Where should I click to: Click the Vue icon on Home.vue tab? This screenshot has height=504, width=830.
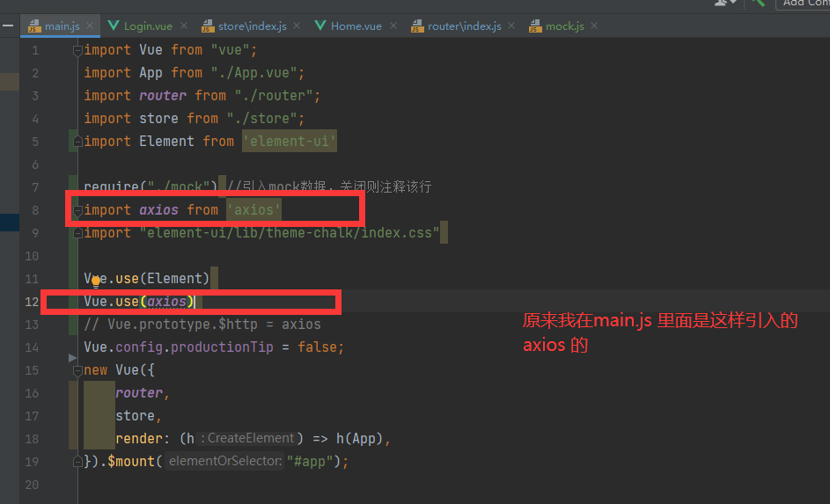[x=320, y=26]
